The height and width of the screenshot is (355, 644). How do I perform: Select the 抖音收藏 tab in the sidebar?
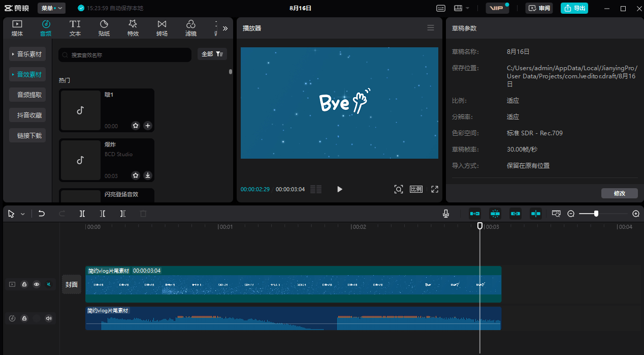pyautogui.click(x=27, y=115)
